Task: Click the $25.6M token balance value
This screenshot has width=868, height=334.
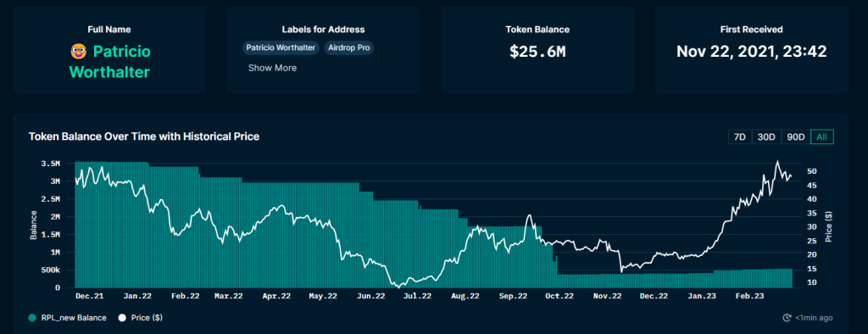Action: pos(537,52)
